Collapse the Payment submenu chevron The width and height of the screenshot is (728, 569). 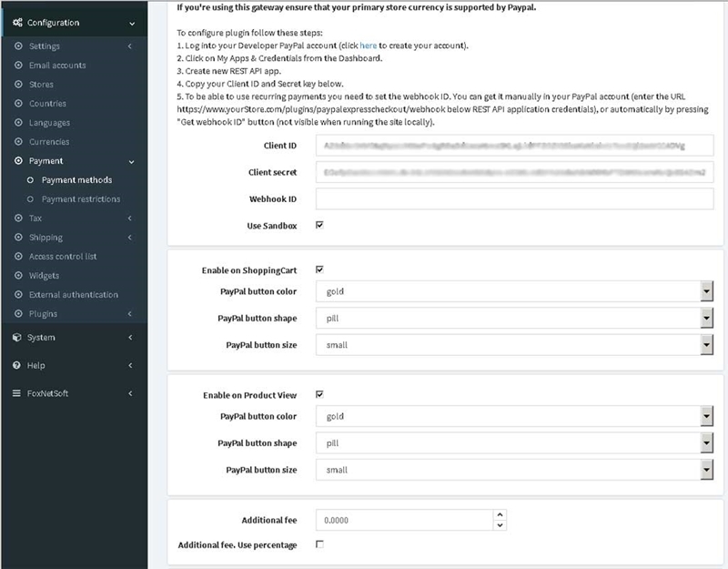pos(131,162)
